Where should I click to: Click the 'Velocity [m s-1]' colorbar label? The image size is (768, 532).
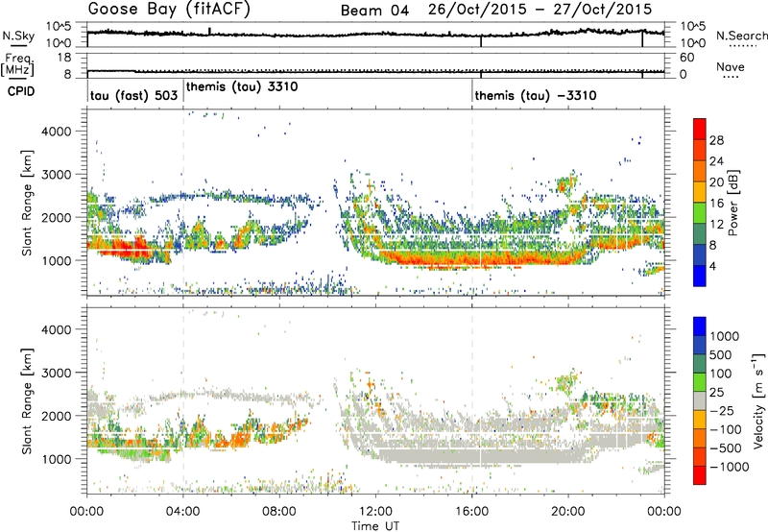pos(759,400)
